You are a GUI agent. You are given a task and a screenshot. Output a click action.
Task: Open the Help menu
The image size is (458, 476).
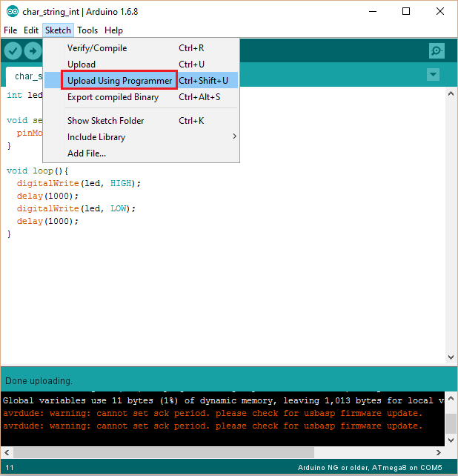113,30
